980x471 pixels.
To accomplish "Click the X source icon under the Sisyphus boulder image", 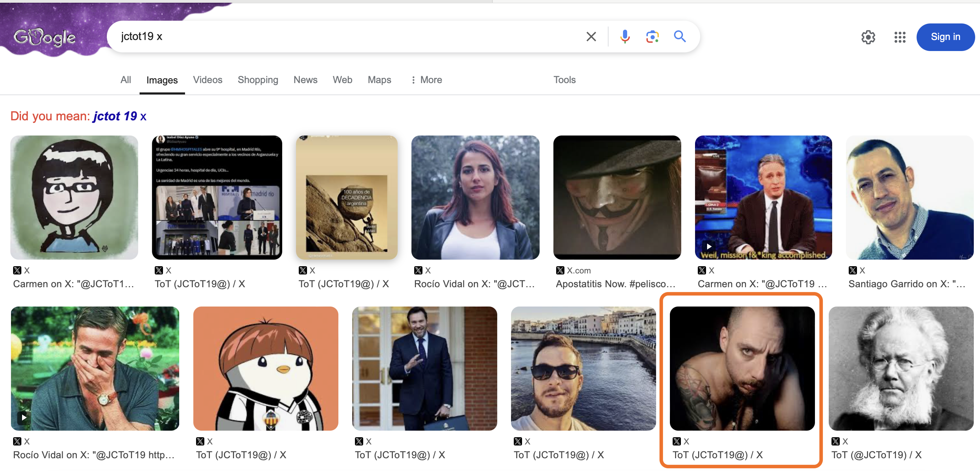I will click(x=303, y=270).
